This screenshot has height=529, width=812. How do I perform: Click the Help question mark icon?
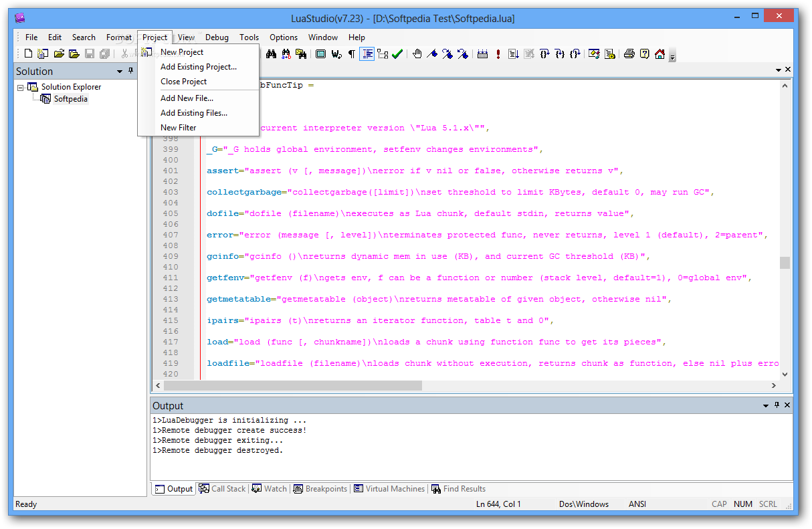[645, 54]
